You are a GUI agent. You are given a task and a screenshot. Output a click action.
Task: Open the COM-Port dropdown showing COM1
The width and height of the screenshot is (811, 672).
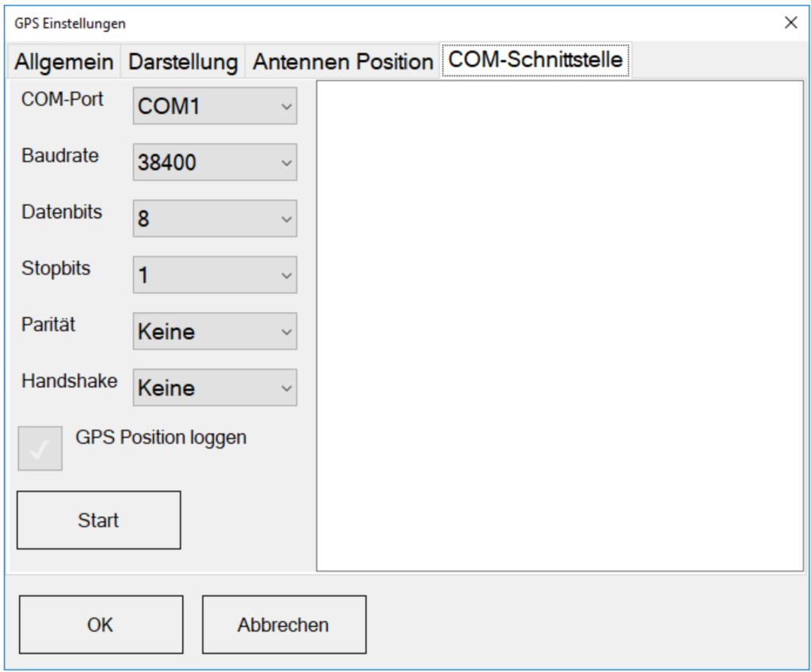click(x=215, y=107)
